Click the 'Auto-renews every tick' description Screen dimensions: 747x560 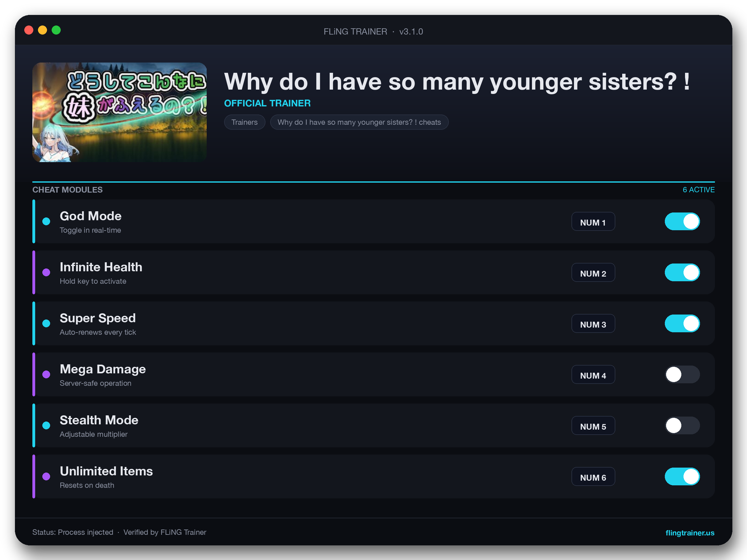(98, 332)
